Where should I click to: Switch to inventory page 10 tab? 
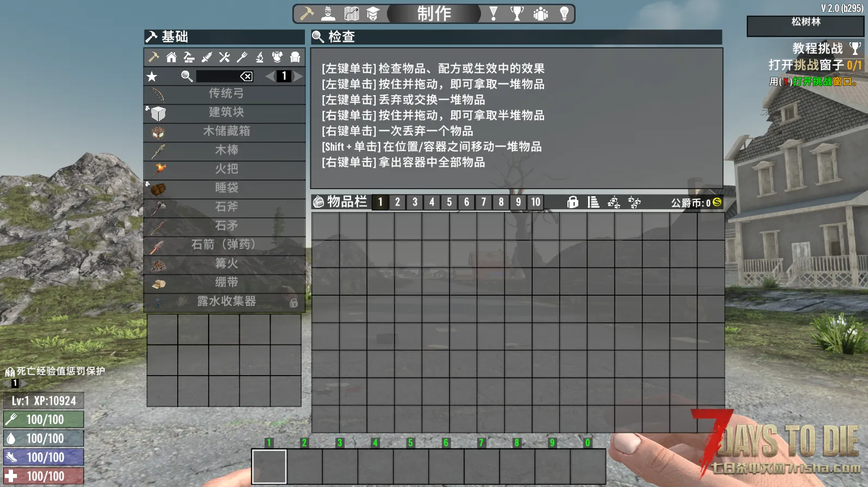click(x=536, y=202)
